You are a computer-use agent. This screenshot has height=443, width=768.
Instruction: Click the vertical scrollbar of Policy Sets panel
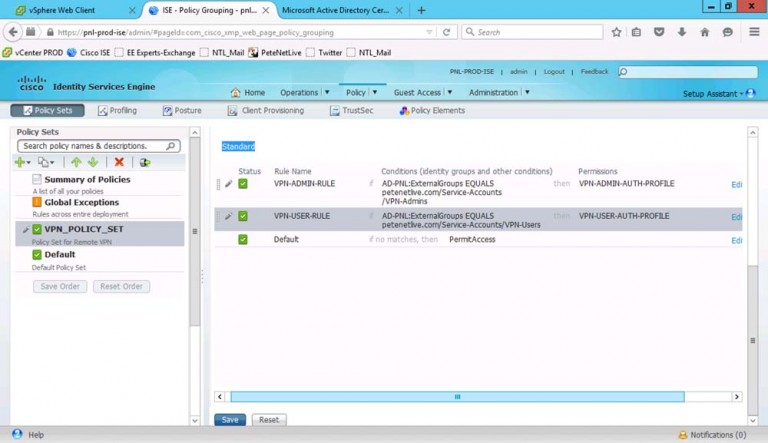pos(194,231)
